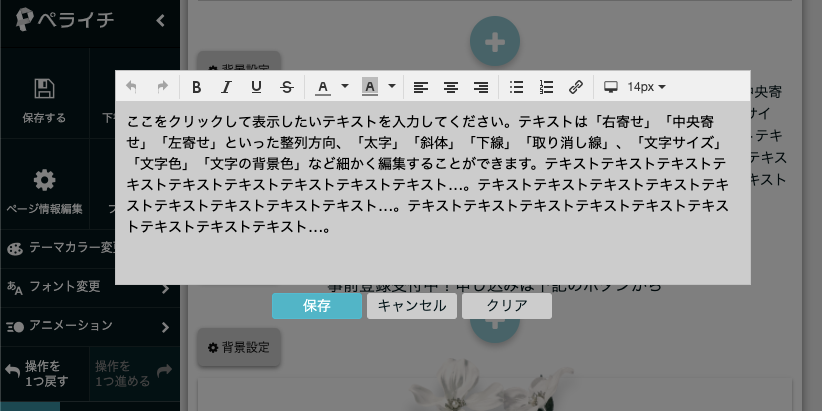
Task: Align text to the left
Action: pyautogui.click(x=421, y=87)
